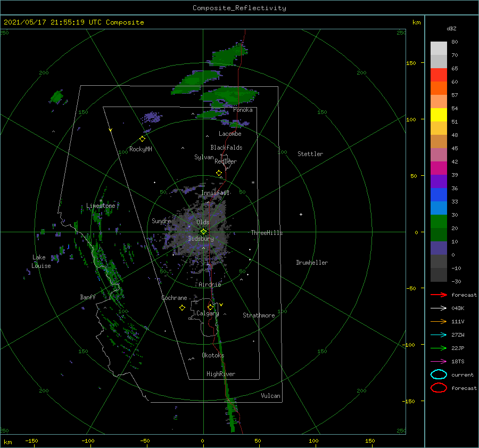Click the Drumheller town label
The width and height of the screenshot is (479, 448).
312,263
